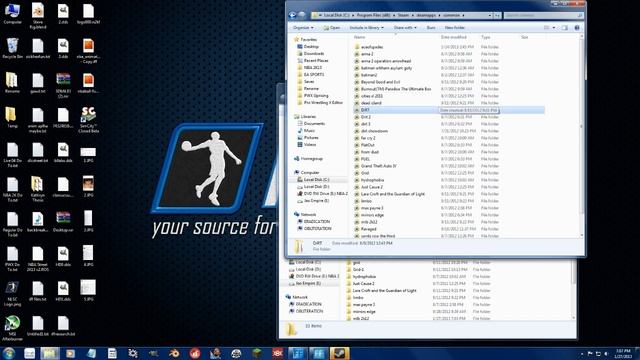The width and height of the screenshot is (640, 360).
Task: Open the Minecraft block taskbar icon
Action: pos(257,353)
